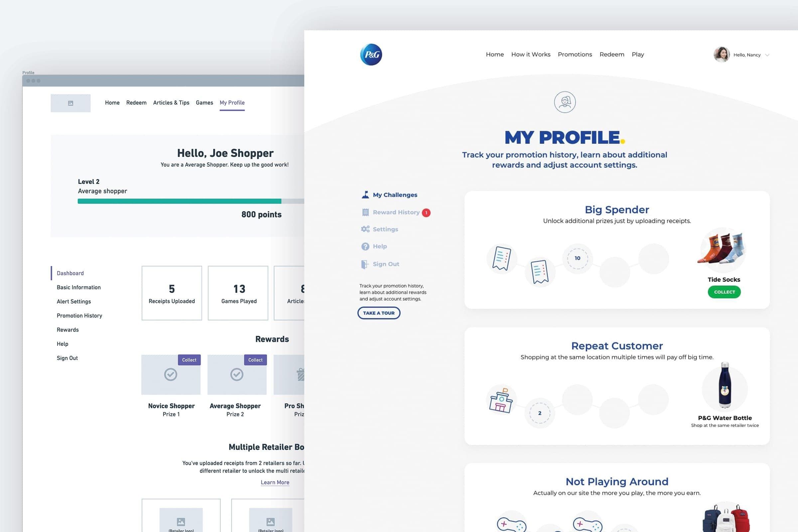Click the Sign Out sidebar icon
The height and width of the screenshot is (532, 798).
[x=364, y=264]
